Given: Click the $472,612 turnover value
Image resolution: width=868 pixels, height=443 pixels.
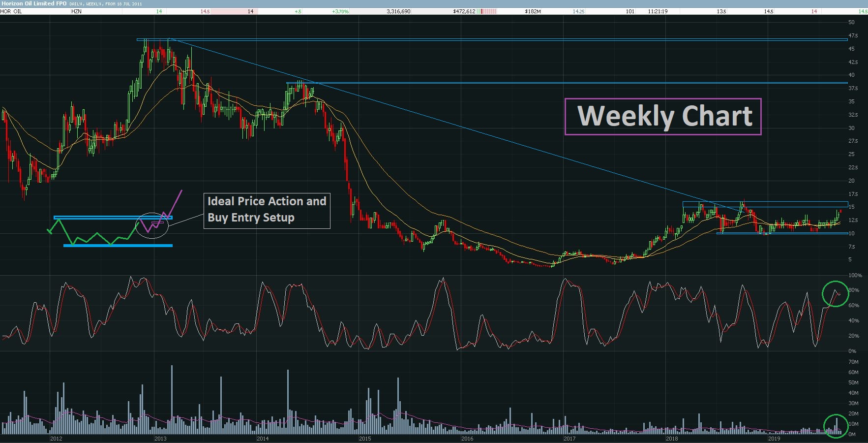Looking at the screenshot, I should pos(464,11).
